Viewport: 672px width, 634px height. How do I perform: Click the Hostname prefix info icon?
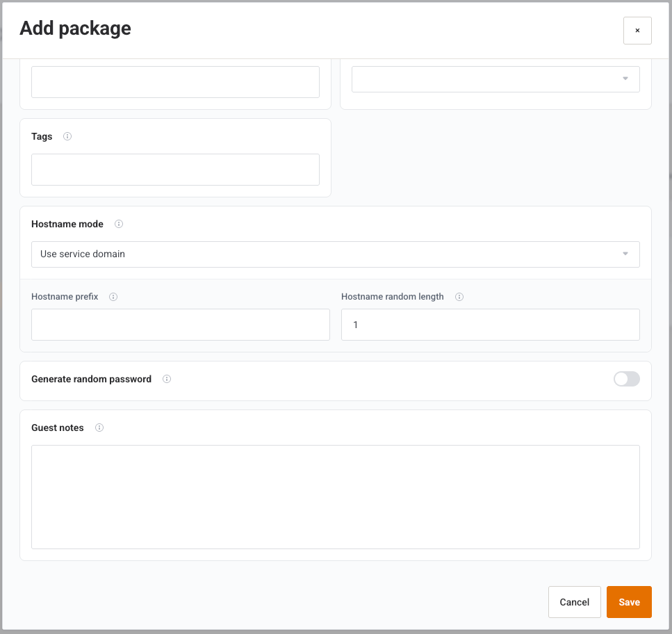tap(113, 297)
